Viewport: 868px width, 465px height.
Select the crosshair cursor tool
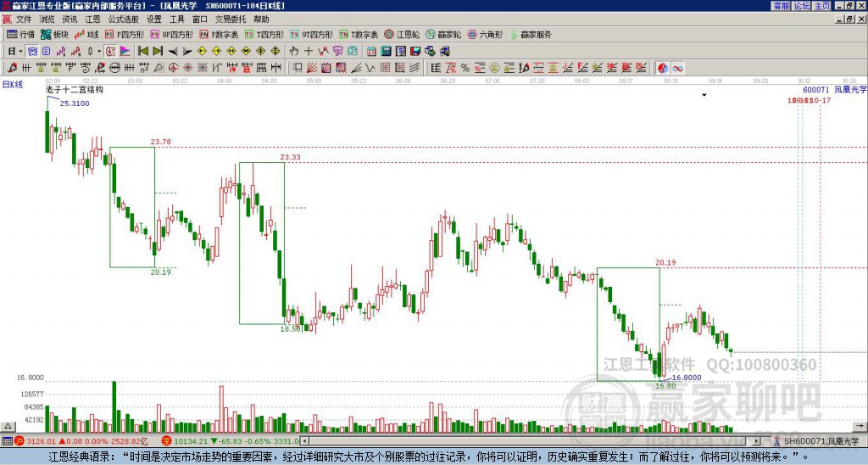coord(309,52)
